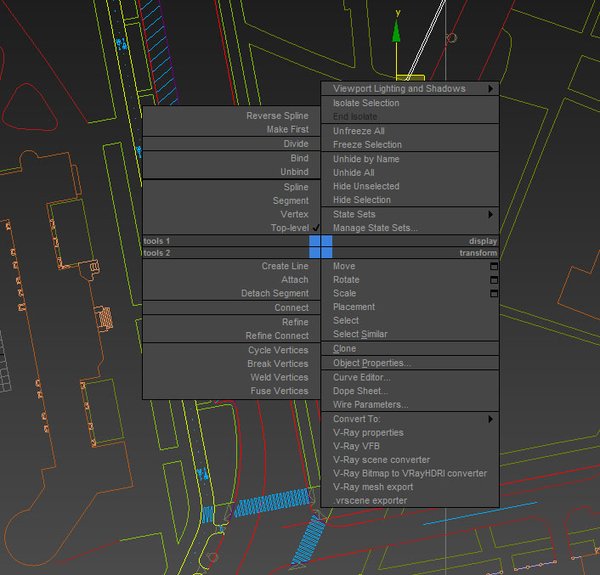Switch to Segment sub-object level
This screenshot has width=600, height=575.
(x=291, y=201)
